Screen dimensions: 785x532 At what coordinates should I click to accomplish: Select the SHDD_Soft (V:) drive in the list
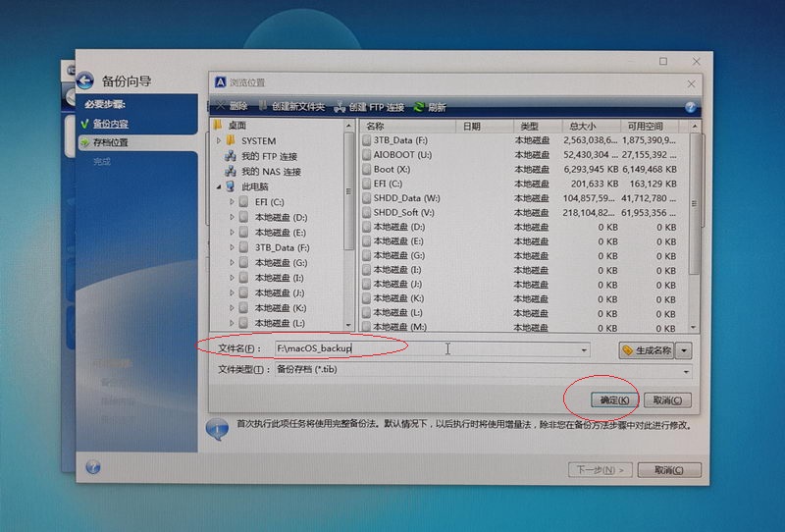click(x=521, y=212)
